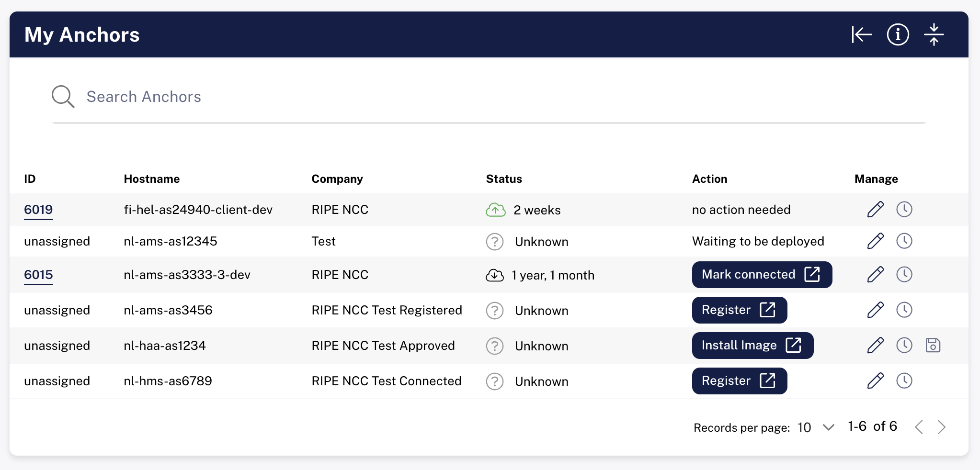View history clock for nl-ams-as3456
Screen dimensions: 980x470
904,310
